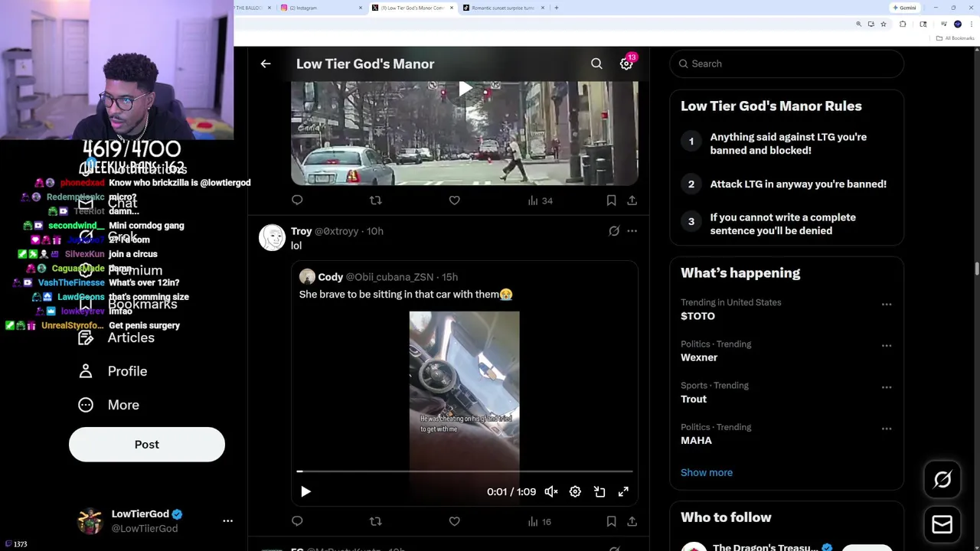
Task: Open video settings gear on car video
Action: (575, 492)
